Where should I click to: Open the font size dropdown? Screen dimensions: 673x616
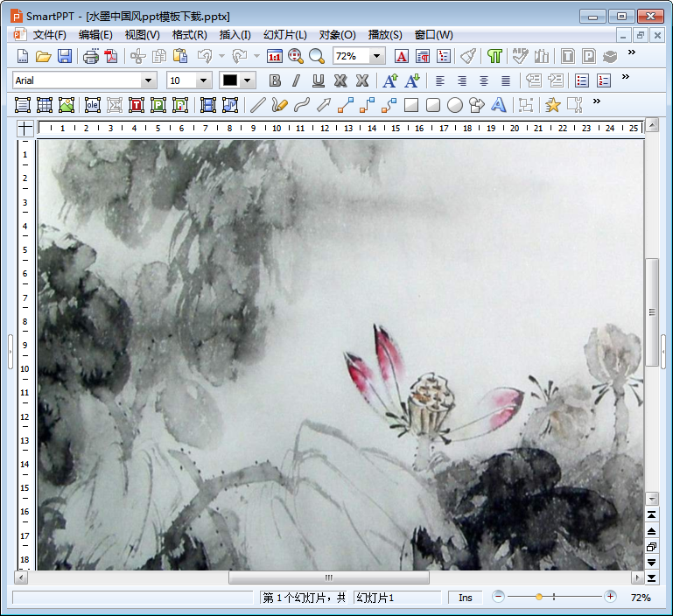pos(203,80)
